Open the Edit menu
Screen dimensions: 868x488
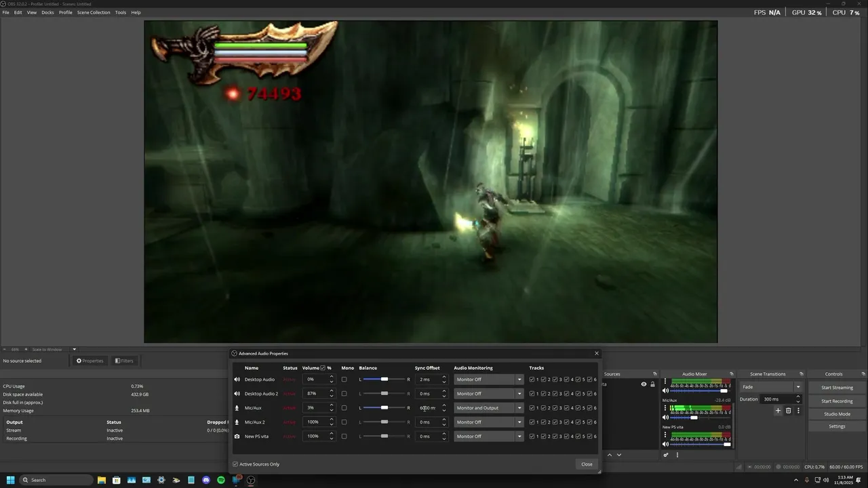tap(18, 12)
